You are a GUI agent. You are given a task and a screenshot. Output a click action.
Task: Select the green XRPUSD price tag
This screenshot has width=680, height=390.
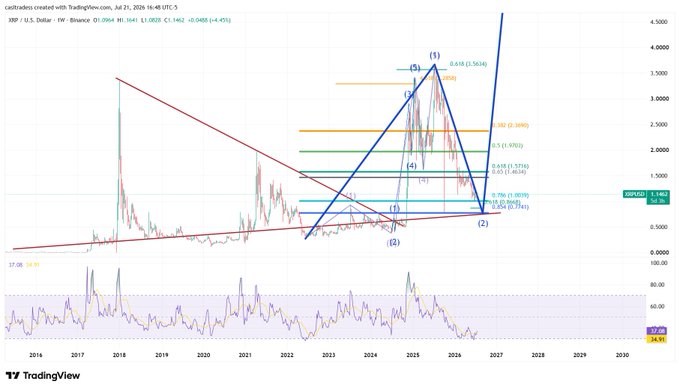634,194
